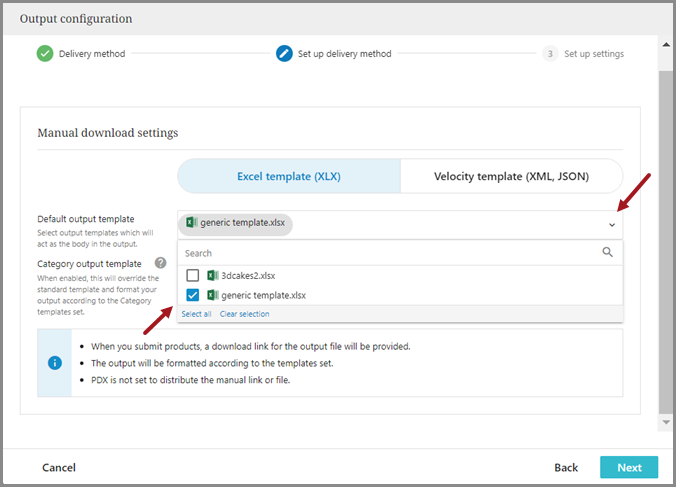Click the blue pencil step icon
Image resolution: width=676 pixels, height=487 pixels.
point(285,53)
